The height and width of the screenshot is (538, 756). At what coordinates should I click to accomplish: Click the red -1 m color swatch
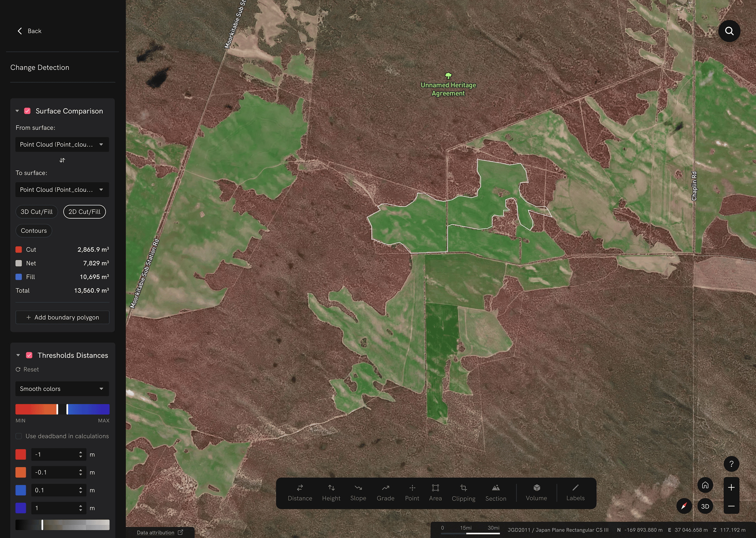coord(20,455)
